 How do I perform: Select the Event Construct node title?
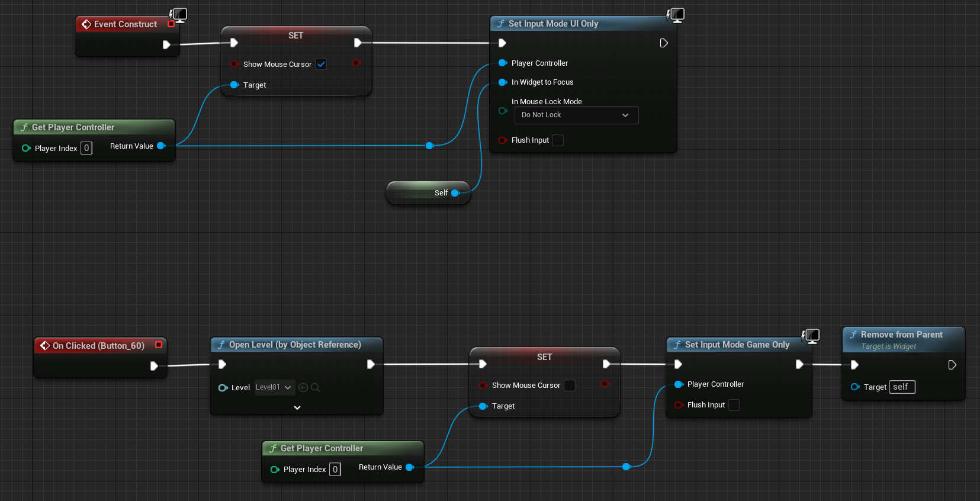tap(126, 24)
